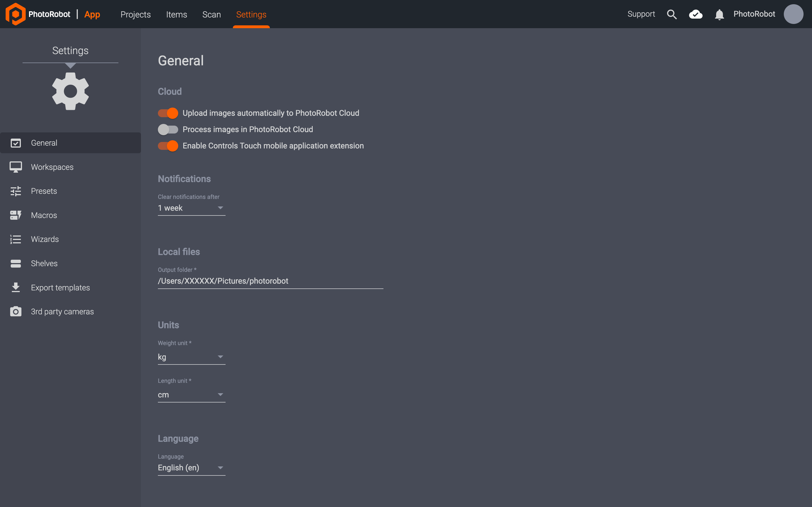Click the Macros icon in sidebar
The height and width of the screenshot is (507, 812).
pos(16,215)
